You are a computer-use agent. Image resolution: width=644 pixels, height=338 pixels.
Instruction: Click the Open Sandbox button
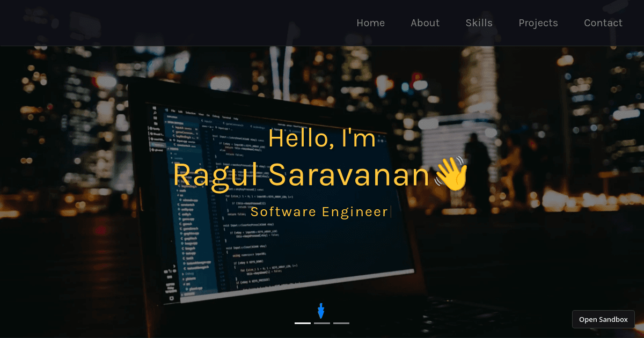pyautogui.click(x=603, y=319)
